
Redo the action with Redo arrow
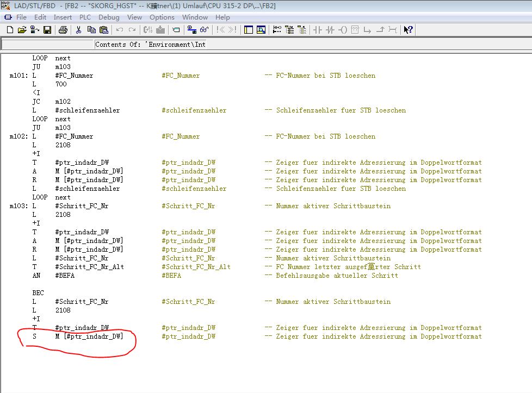point(132,30)
